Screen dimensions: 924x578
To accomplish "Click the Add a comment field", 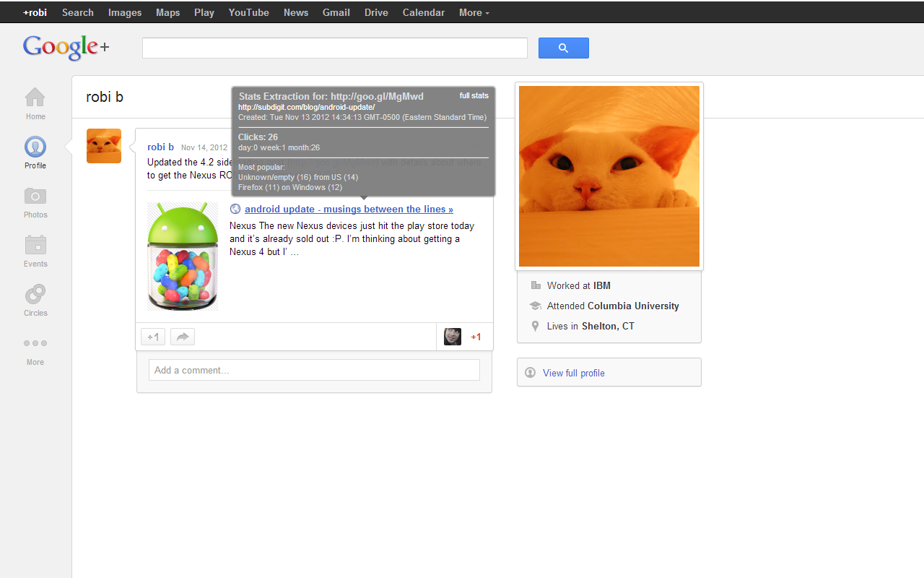I will [314, 370].
